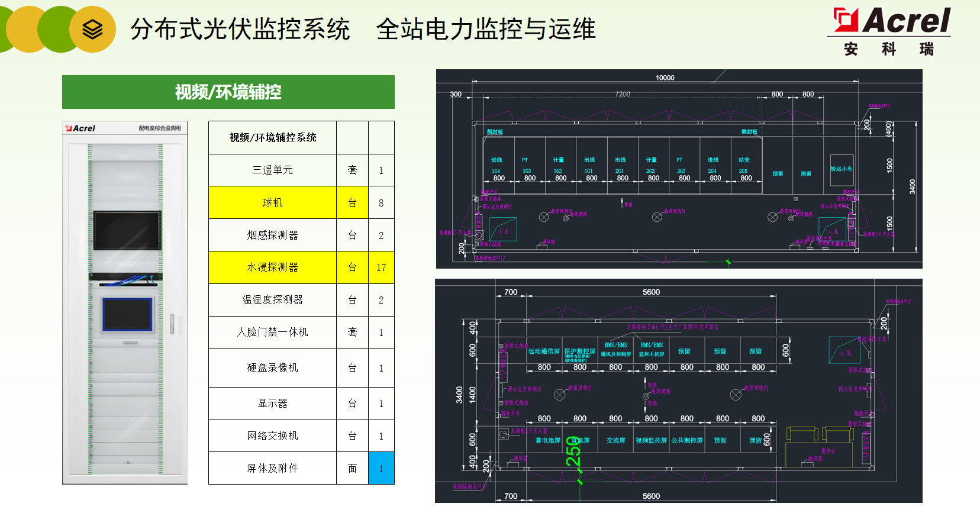Click the stacked layers icon in the yellow circle
The width and height of the screenshot is (980, 513).
pos(92,29)
